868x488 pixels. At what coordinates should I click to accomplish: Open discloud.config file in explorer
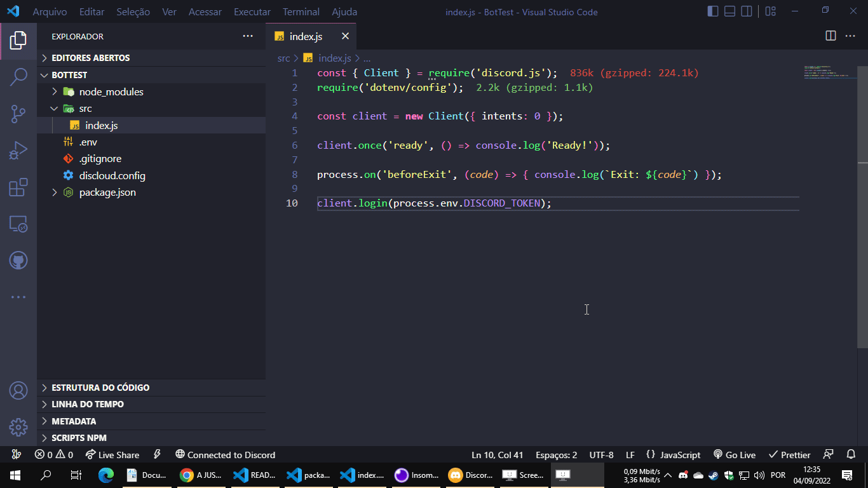(x=151, y=176)
